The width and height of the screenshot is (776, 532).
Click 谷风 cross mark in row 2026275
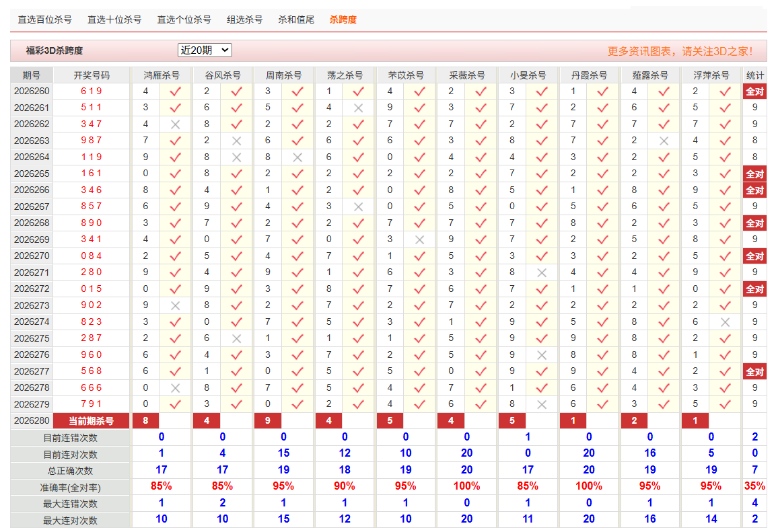click(x=236, y=339)
